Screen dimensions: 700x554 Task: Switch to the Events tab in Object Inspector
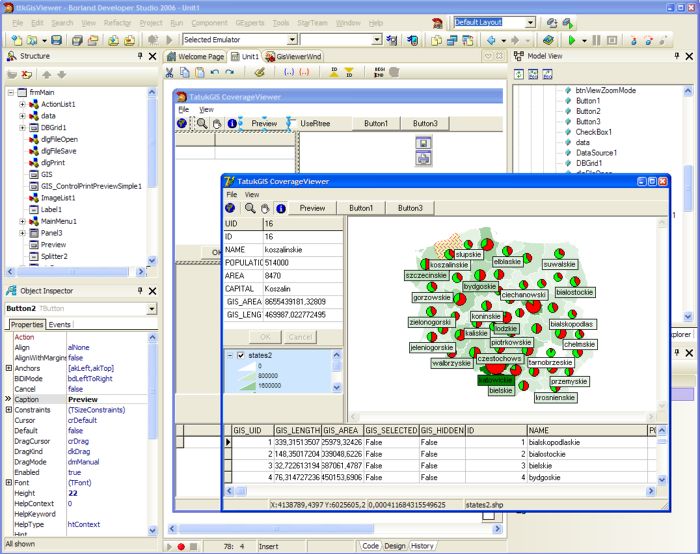coord(59,325)
